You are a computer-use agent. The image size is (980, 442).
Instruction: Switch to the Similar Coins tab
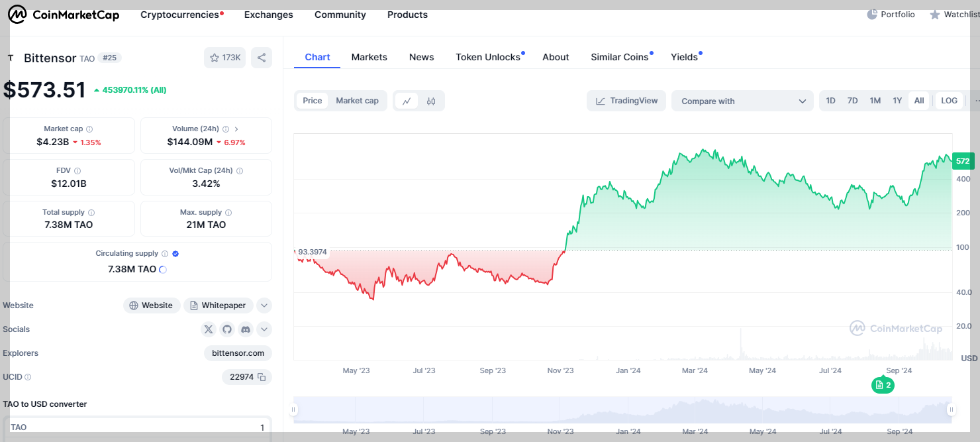point(621,57)
